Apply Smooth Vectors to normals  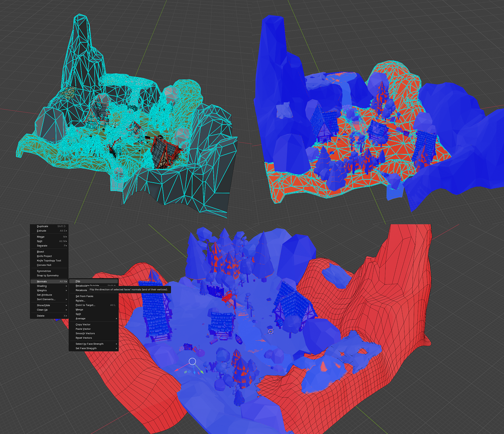pyautogui.click(x=85, y=333)
